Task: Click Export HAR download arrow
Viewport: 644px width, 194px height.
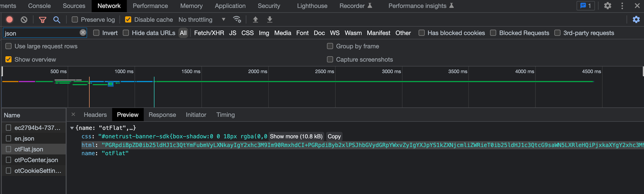Action: [x=270, y=19]
